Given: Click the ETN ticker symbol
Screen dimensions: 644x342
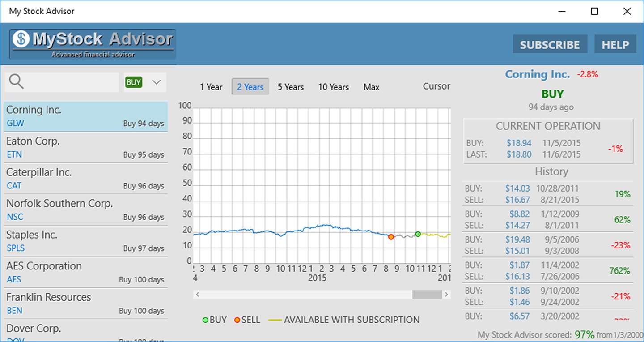Looking at the screenshot, I should click(x=14, y=154).
